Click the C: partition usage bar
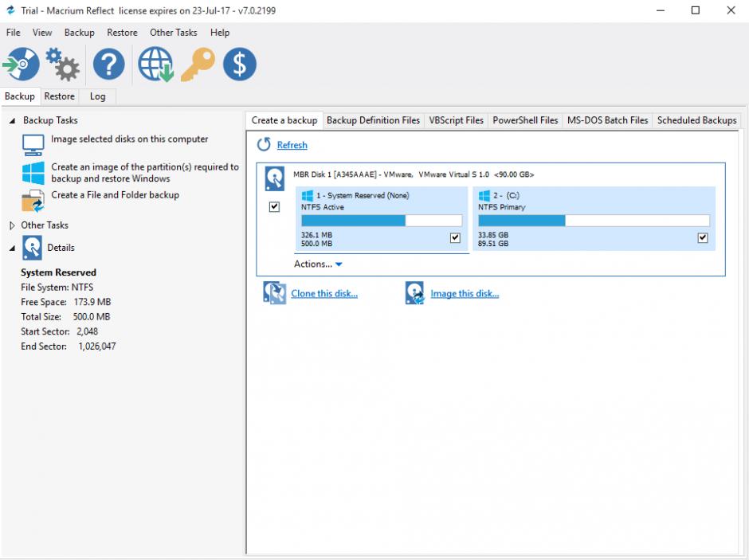749x560 pixels. point(594,221)
